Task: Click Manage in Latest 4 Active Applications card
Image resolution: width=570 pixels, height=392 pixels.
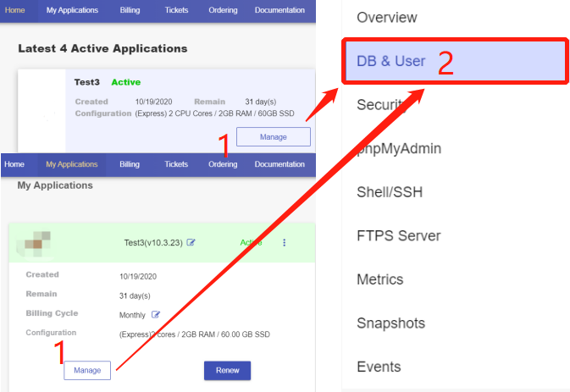Action: [x=273, y=136]
